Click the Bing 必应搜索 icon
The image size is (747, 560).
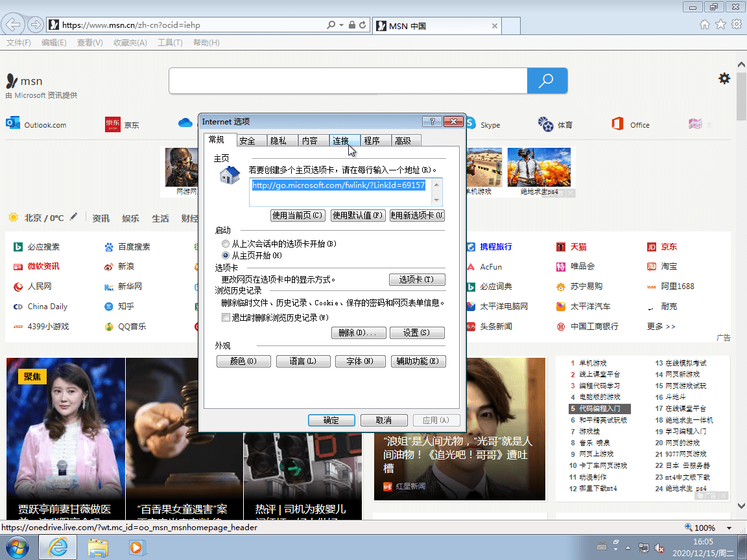pos(18,246)
